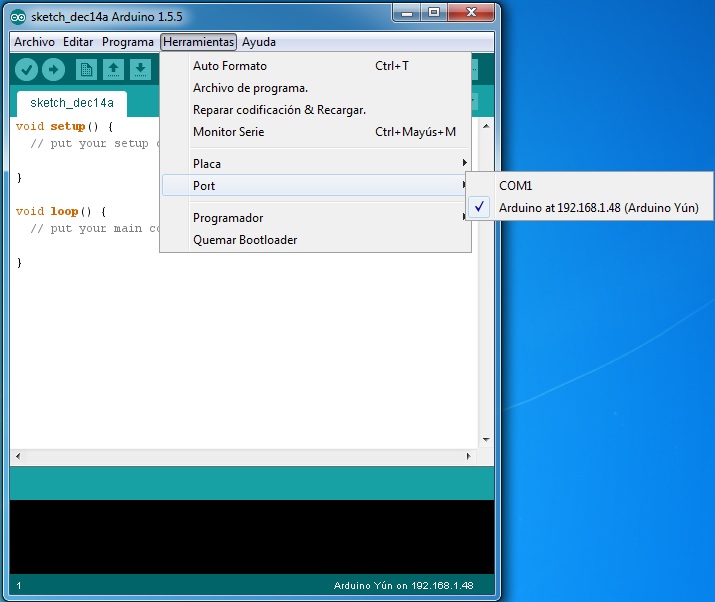The width and height of the screenshot is (715, 602).
Task: Click the Arduino logo in title bar
Action: (x=18, y=17)
